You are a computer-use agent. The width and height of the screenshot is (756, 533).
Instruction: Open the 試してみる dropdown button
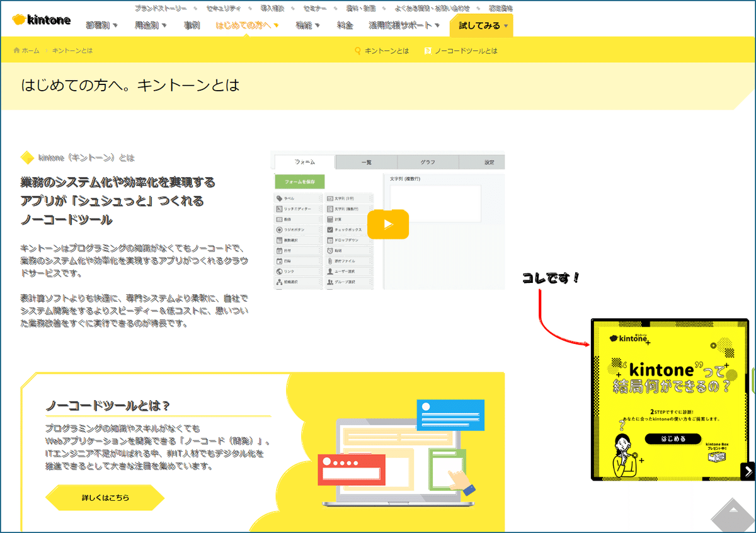481,25
